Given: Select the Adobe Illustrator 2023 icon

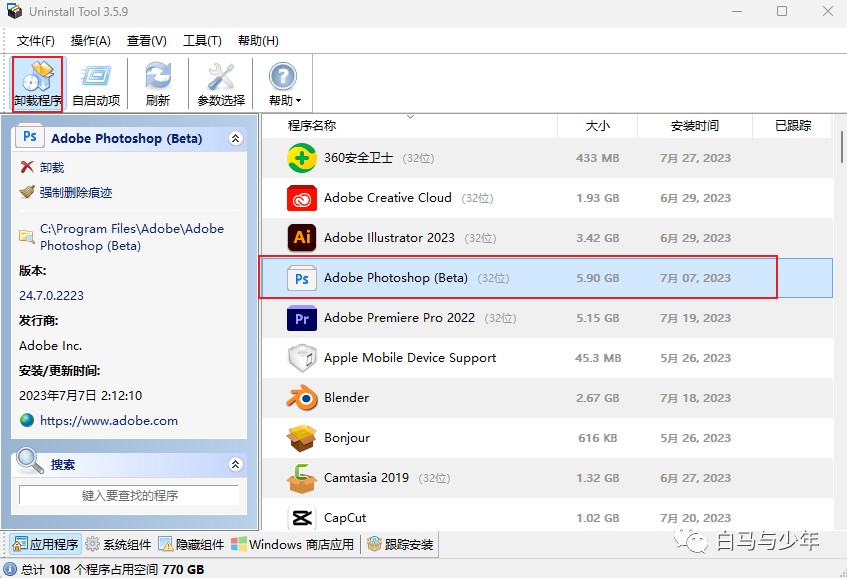Looking at the screenshot, I should tap(301, 238).
